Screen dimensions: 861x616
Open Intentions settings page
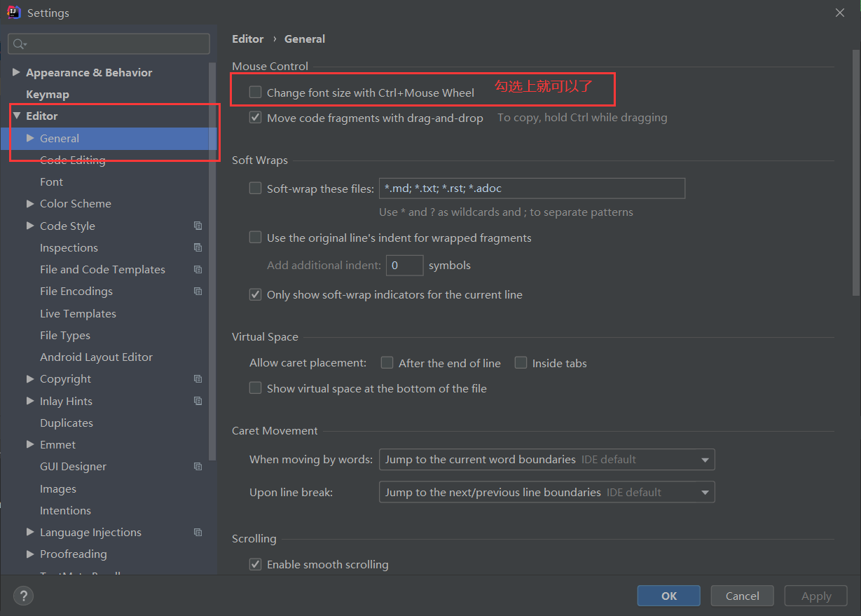tap(65, 510)
